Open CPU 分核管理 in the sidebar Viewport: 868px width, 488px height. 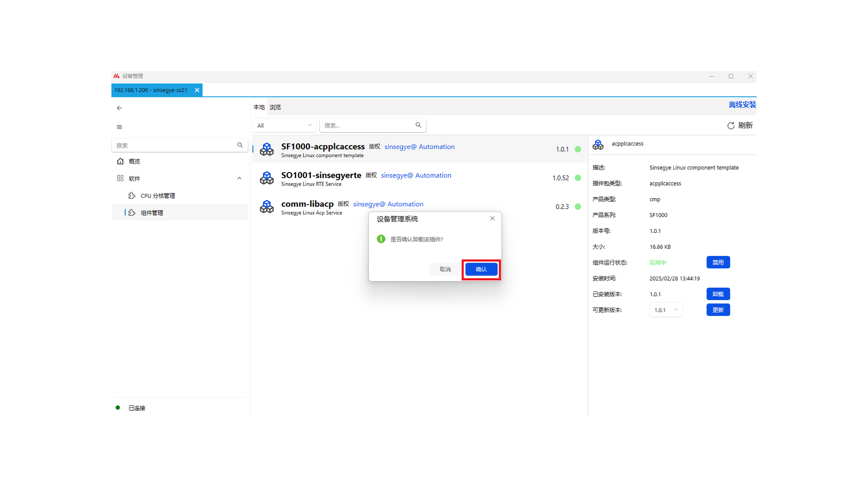coord(179,196)
